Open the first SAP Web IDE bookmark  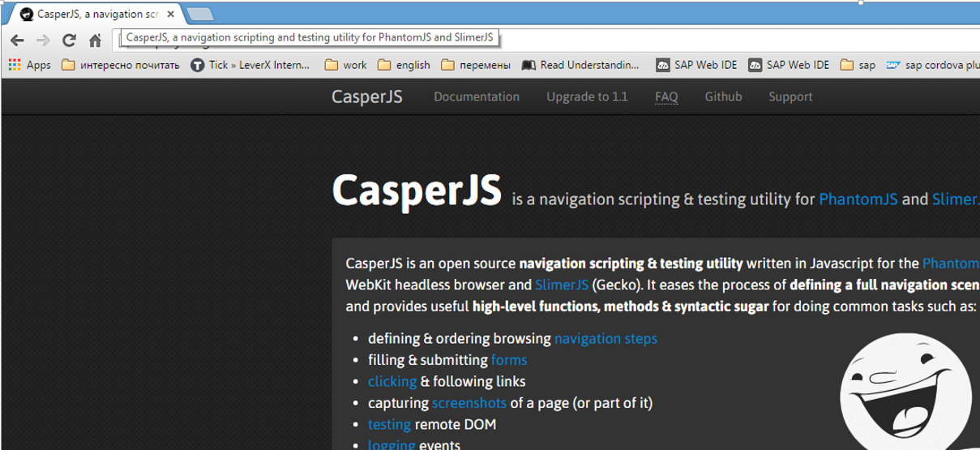[696, 65]
